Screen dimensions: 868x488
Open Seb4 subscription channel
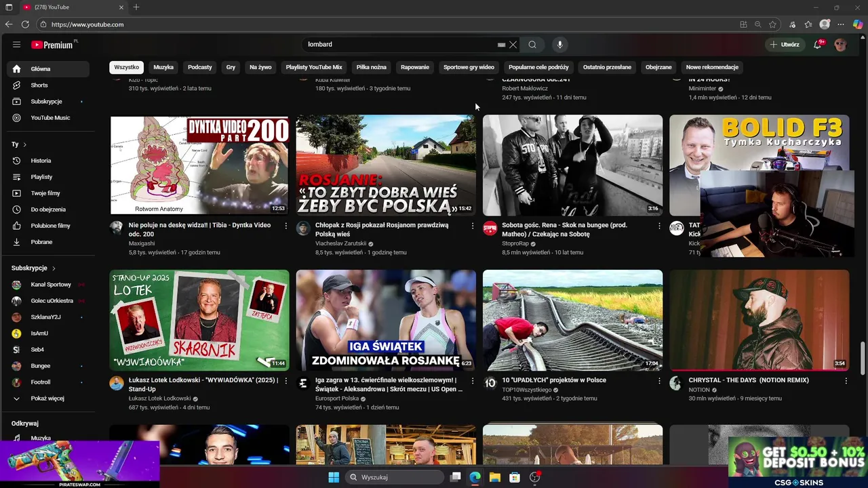click(47, 350)
